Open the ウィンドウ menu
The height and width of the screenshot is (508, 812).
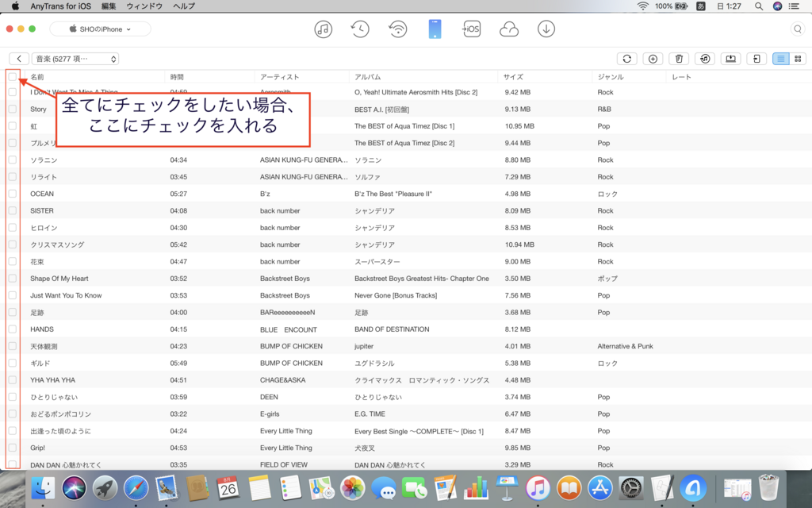click(144, 6)
